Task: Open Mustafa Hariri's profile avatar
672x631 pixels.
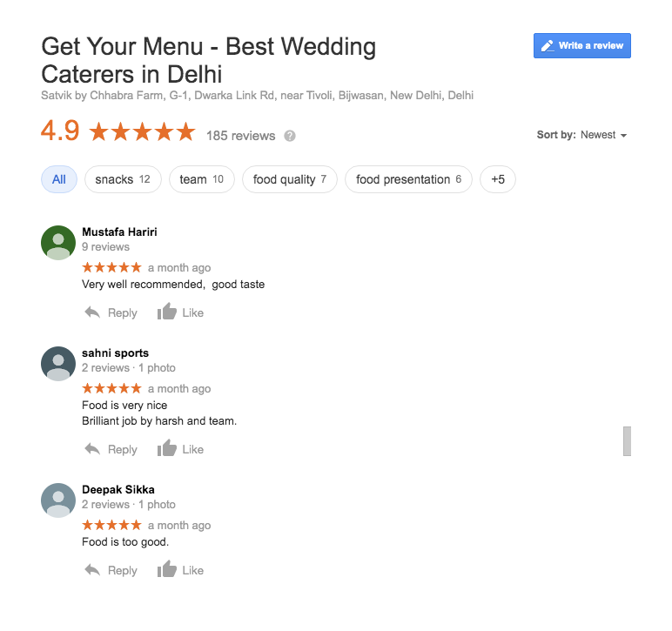Action: [x=58, y=243]
